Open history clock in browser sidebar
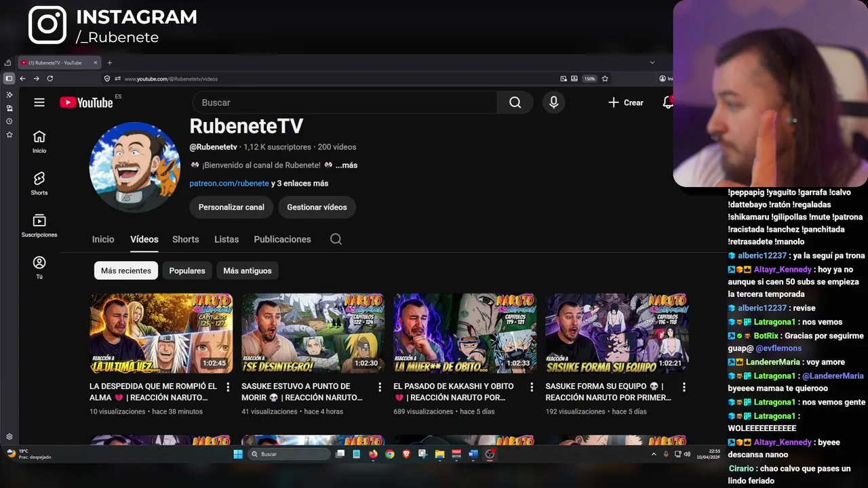This screenshot has height=488, width=868. tap(9, 121)
